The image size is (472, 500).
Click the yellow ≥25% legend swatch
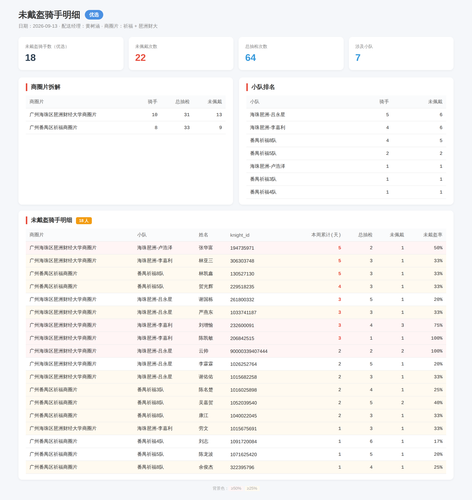click(x=252, y=488)
